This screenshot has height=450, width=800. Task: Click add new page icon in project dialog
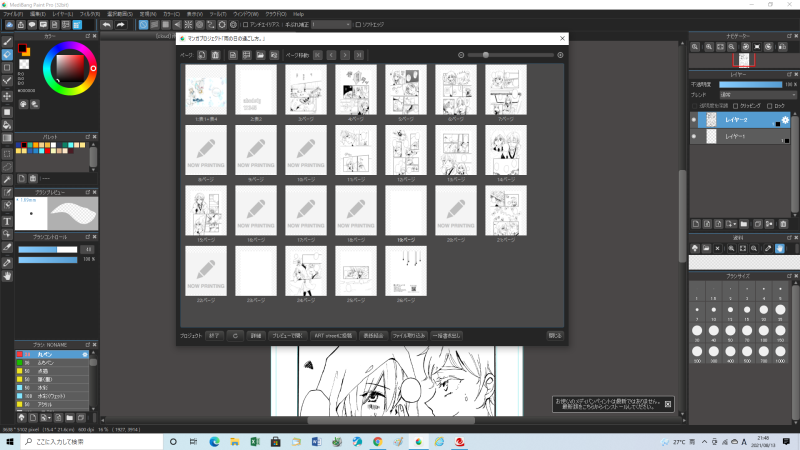202,55
